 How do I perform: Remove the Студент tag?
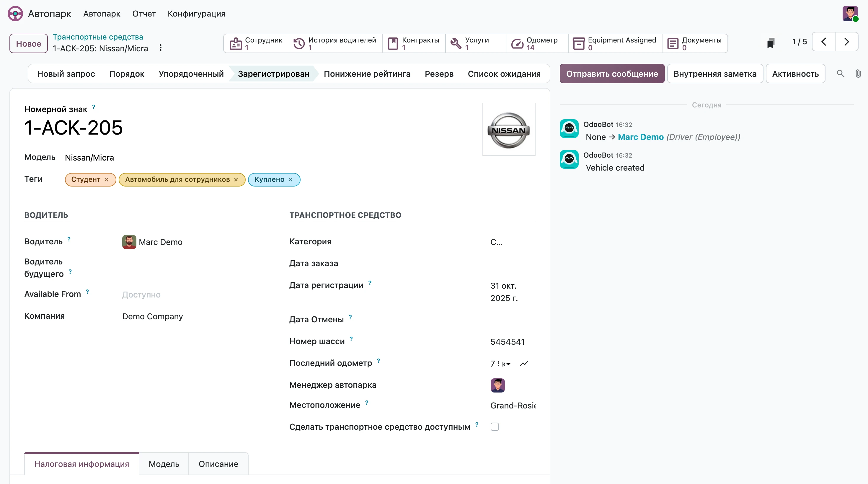107,180
